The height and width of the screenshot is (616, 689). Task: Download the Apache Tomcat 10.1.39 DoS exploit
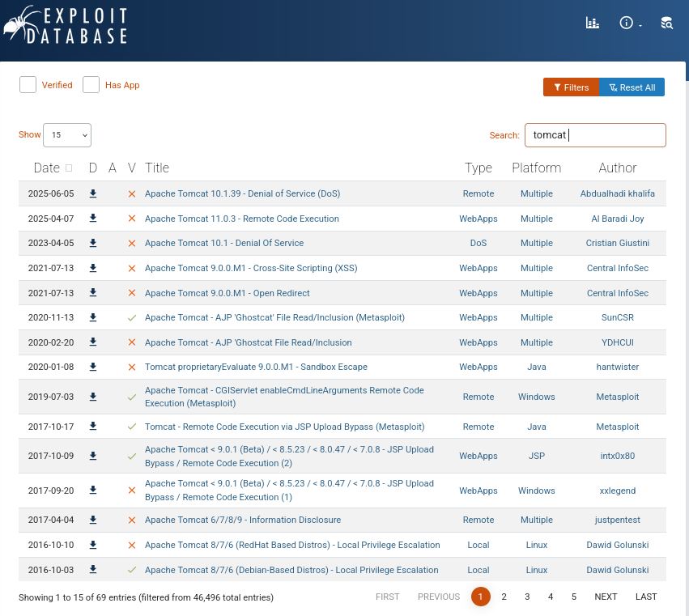tap(93, 193)
